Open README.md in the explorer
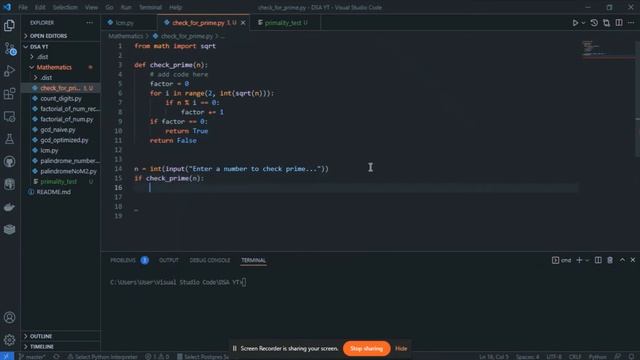Viewport: 640px width, 360px height. [x=60, y=192]
